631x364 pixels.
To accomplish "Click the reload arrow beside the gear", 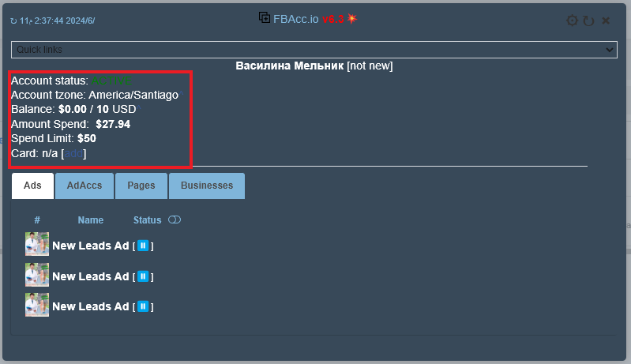I will pyautogui.click(x=588, y=21).
